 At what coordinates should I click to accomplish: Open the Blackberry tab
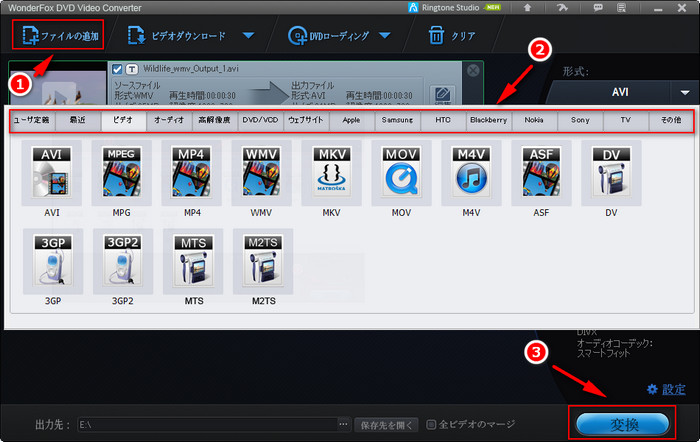click(488, 120)
